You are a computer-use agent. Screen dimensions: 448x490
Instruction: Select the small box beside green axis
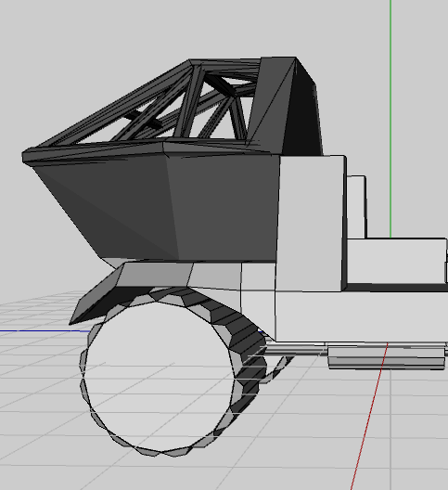356,207
